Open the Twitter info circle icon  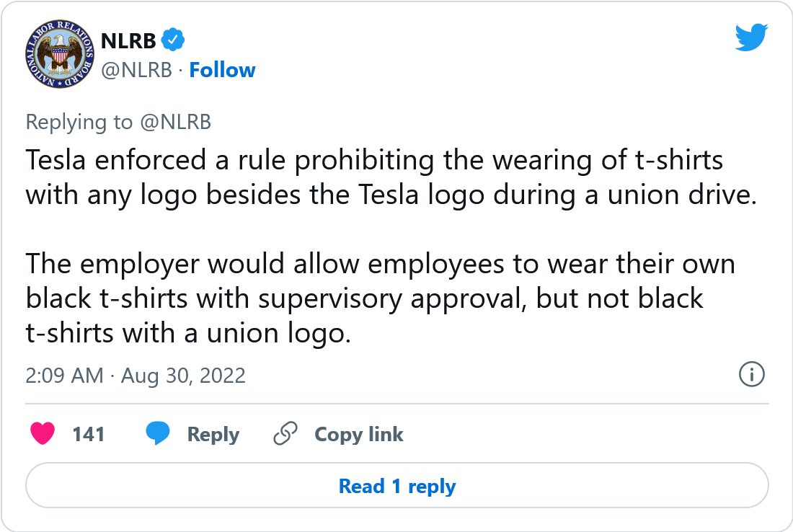click(x=751, y=374)
